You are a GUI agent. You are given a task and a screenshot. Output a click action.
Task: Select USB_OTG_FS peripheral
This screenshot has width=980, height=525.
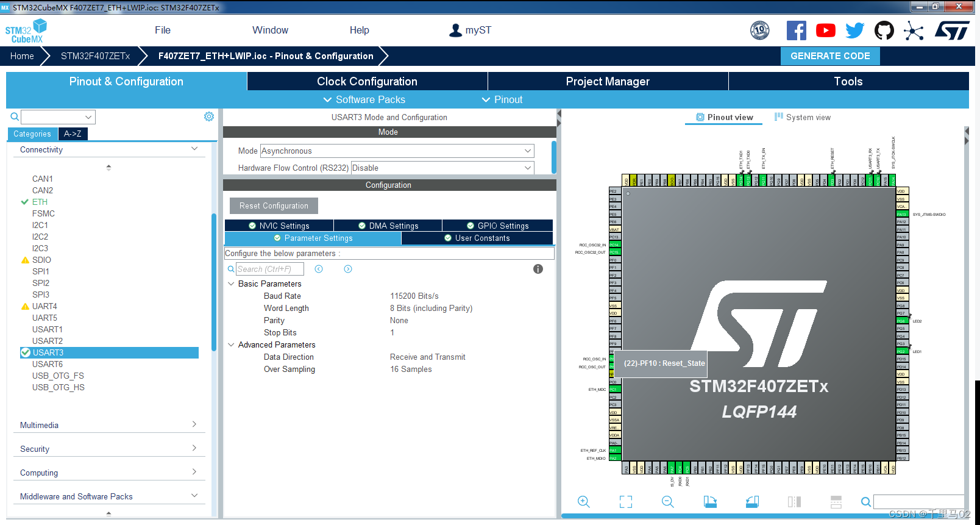point(58,376)
